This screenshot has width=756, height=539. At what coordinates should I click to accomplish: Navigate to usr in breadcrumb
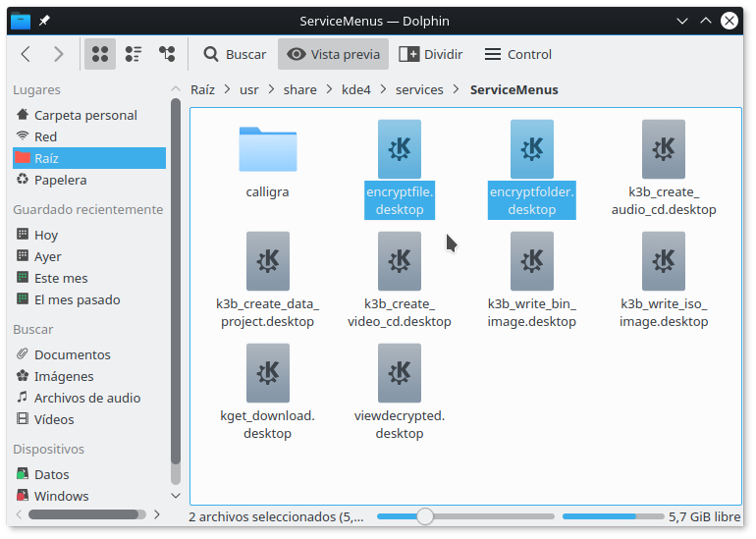(x=249, y=90)
